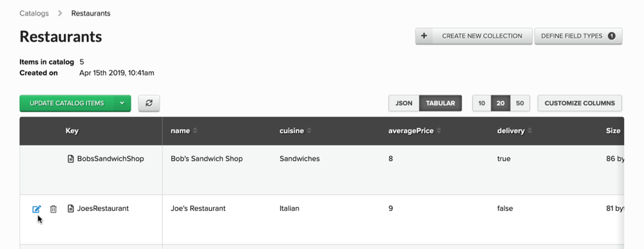Viewport: 644px width, 249px height.
Task: Click the sort arrows on name column
Action: pyautogui.click(x=195, y=131)
